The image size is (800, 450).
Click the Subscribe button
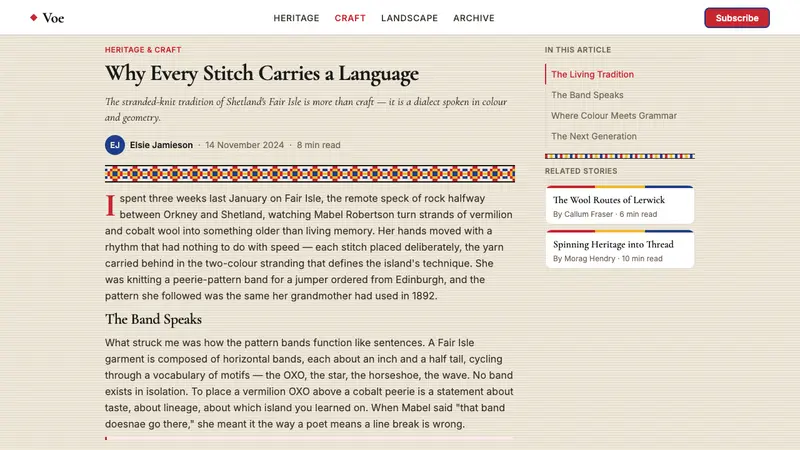(737, 18)
